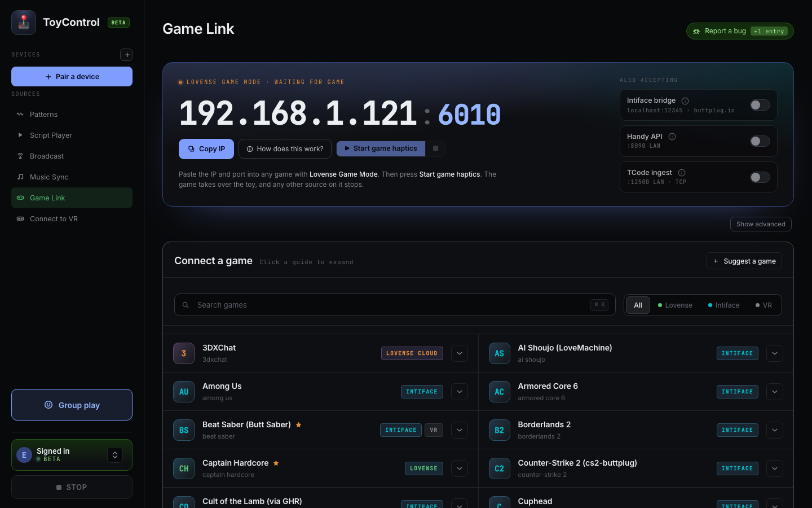Add a device with the plus icon

[127, 55]
